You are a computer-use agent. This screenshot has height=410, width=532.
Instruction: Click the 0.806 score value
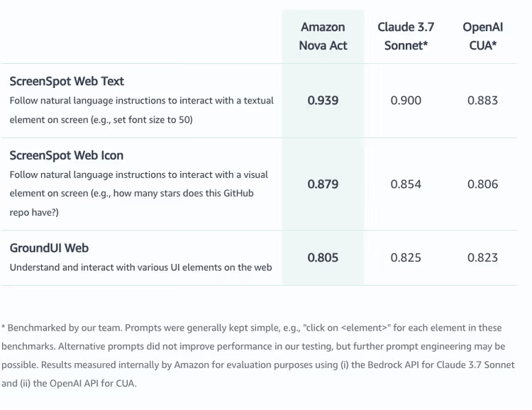click(483, 184)
